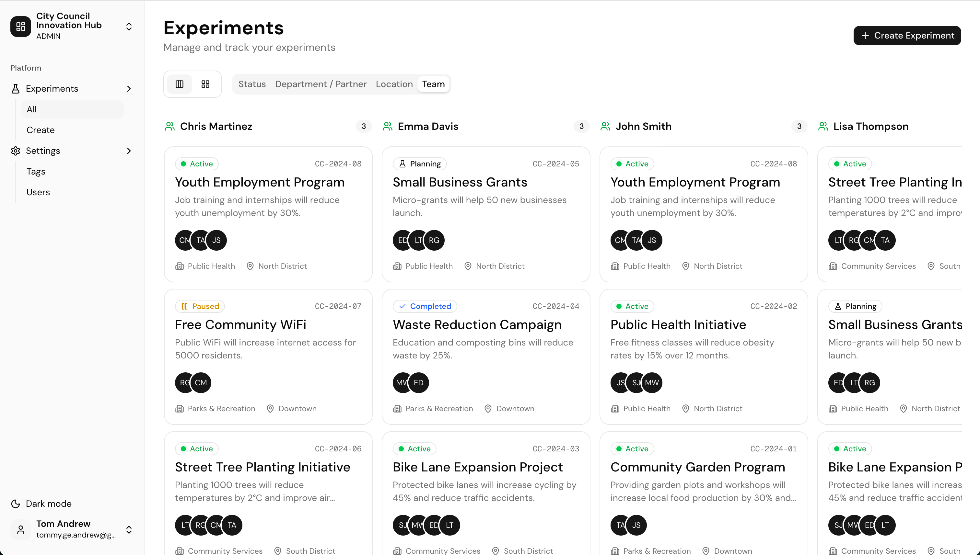980x555 pixels.
Task: Select the column/board view icon
Action: pos(179,84)
